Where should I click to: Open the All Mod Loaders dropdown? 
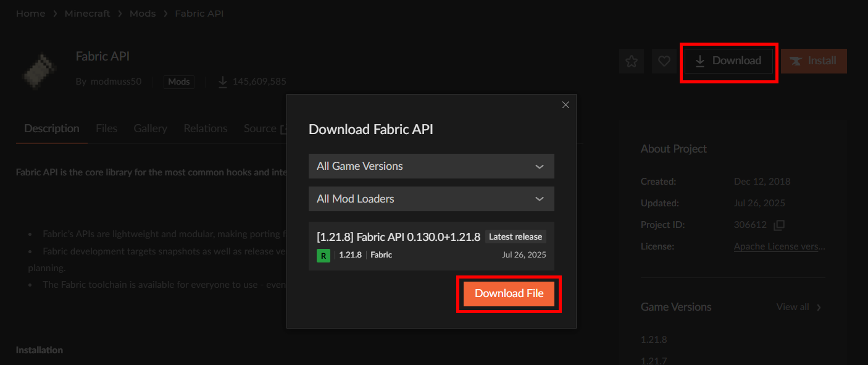pyautogui.click(x=432, y=199)
